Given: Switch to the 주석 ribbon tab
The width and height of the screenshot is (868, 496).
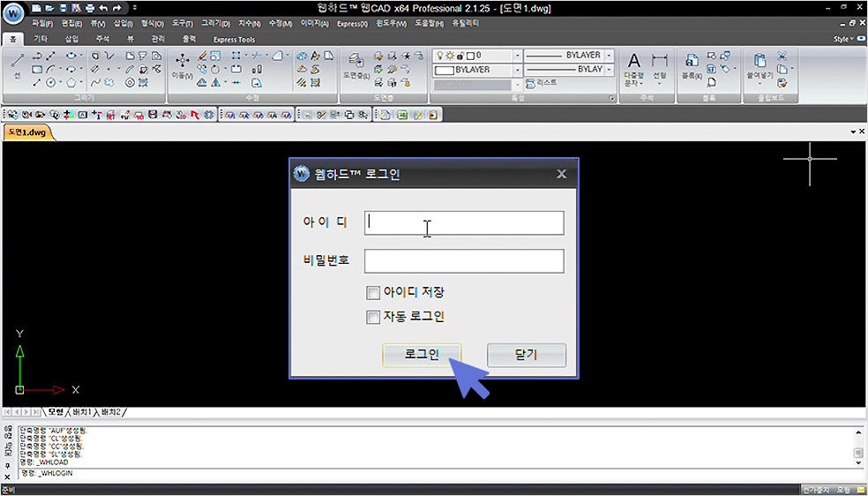Looking at the screenshot, I should pos(102,40).
